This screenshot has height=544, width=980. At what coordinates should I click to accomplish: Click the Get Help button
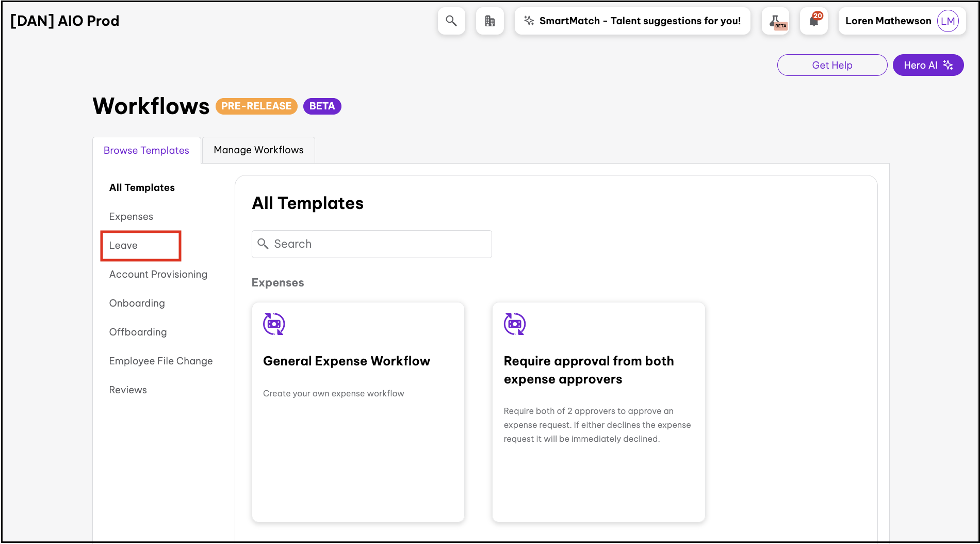(x=832, y=65)
